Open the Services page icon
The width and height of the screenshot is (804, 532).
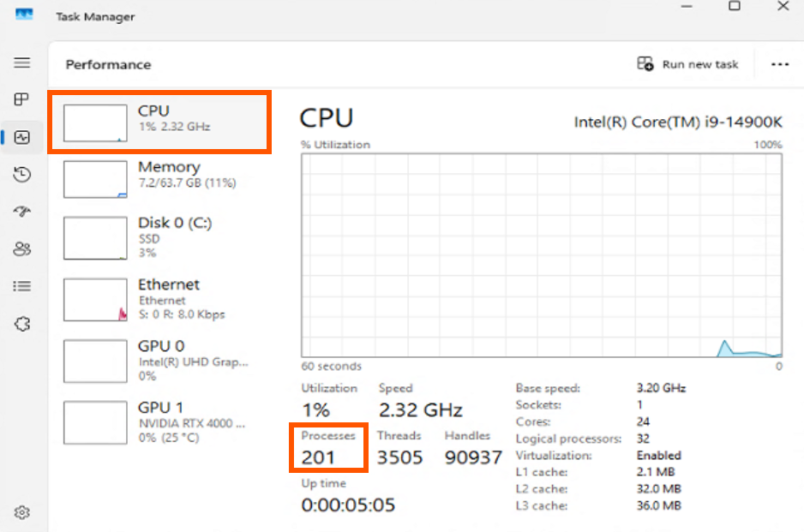click(21, 324)
